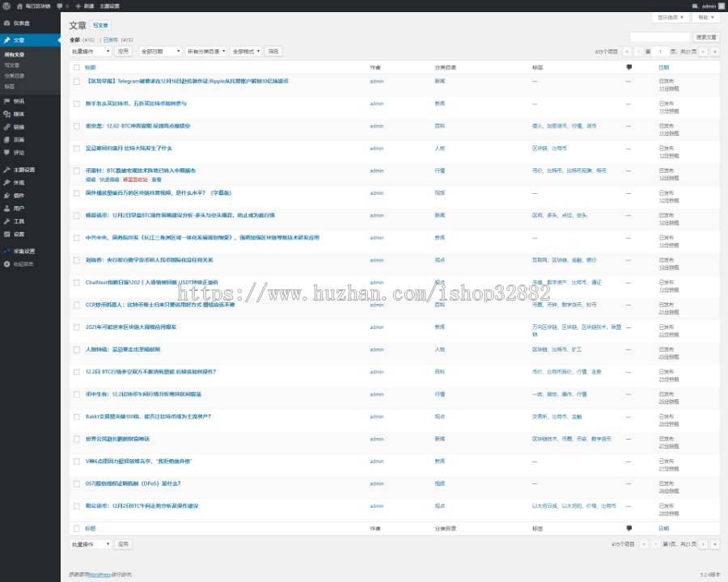Open 媒体 media icon in sidebar
This screenshot has width=728, height=582.
(x=6, y=114)
